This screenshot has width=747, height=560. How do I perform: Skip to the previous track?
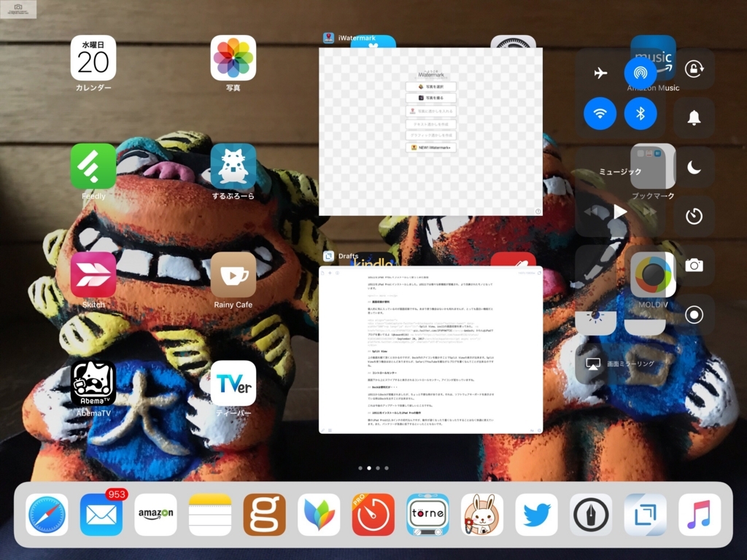pyautogui.click(x=592, y=211)
